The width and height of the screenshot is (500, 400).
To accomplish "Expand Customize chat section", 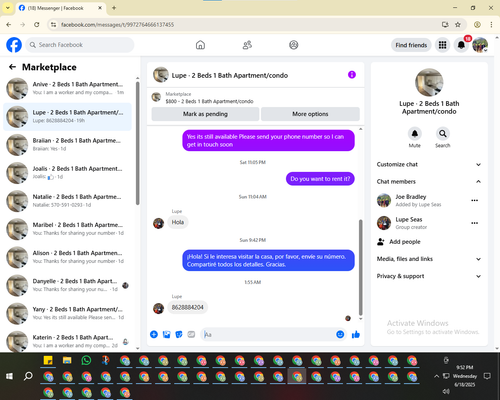I will [x=429, y=164].
